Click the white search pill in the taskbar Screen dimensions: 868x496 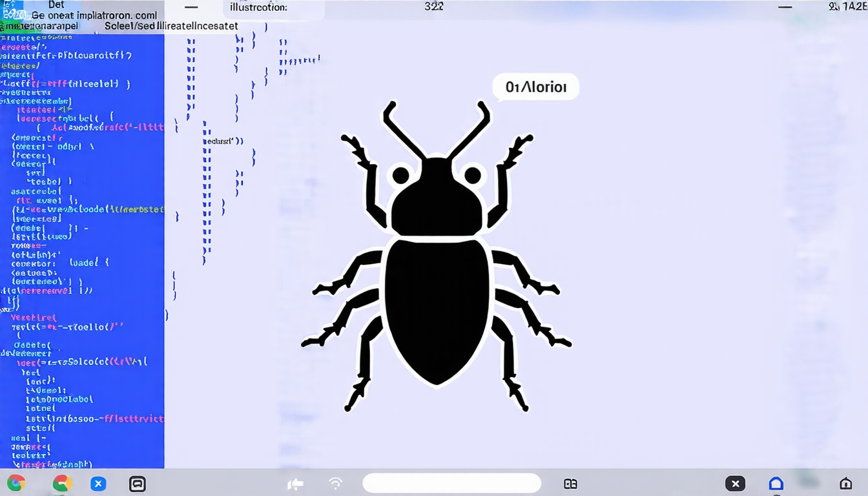(451, 483)
